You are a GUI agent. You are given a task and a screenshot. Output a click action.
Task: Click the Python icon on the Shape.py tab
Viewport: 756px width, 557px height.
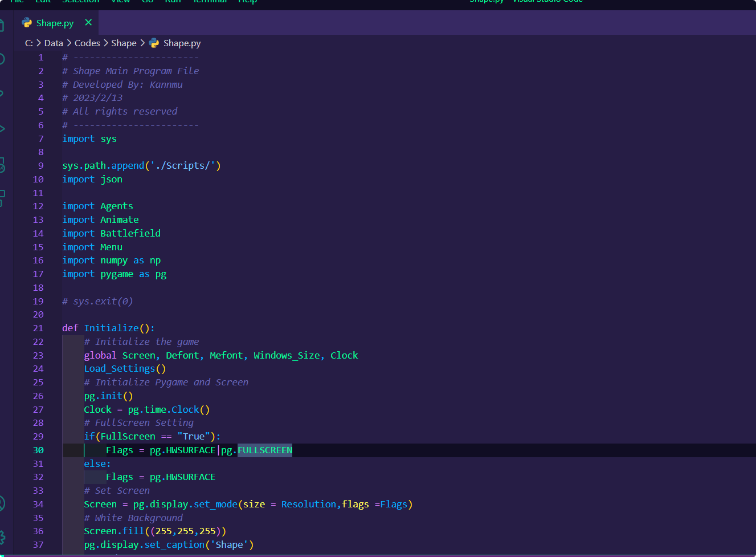pos(27,23)
